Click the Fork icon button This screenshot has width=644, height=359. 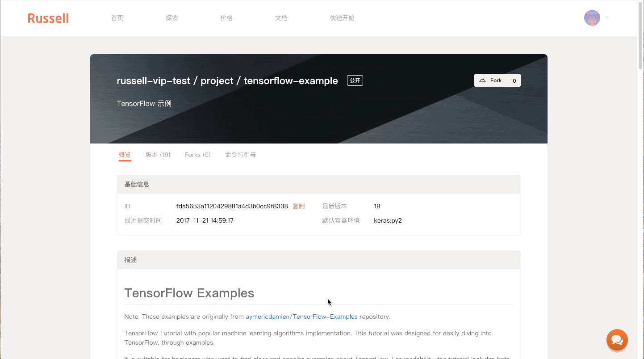(491, 80)
